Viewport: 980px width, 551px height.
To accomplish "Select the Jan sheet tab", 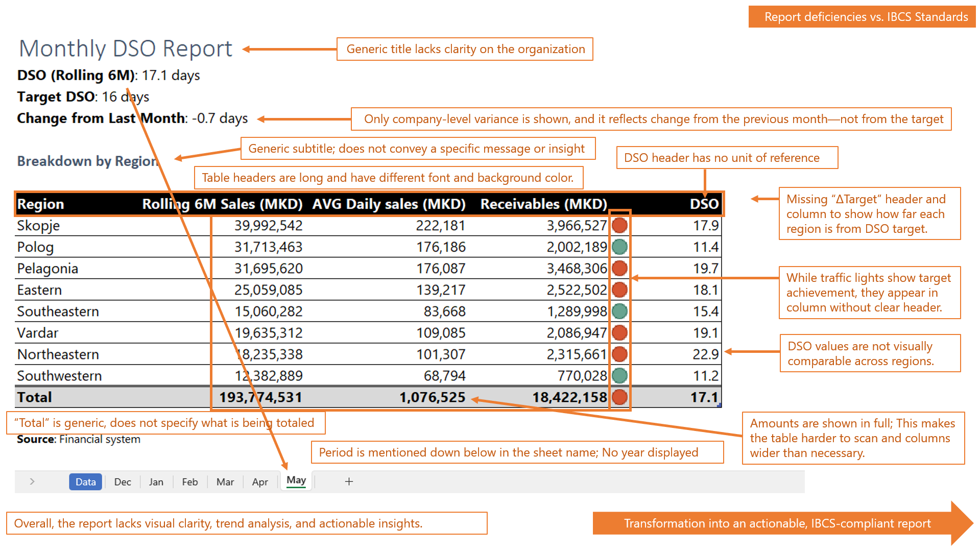I will [x=156, y=482].
